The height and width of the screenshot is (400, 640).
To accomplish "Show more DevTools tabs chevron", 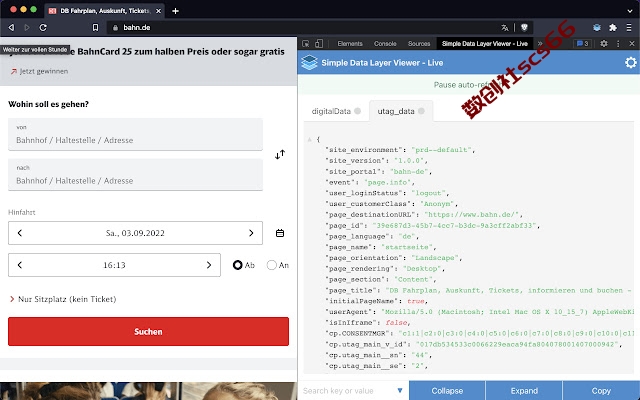I will [540, 44].
